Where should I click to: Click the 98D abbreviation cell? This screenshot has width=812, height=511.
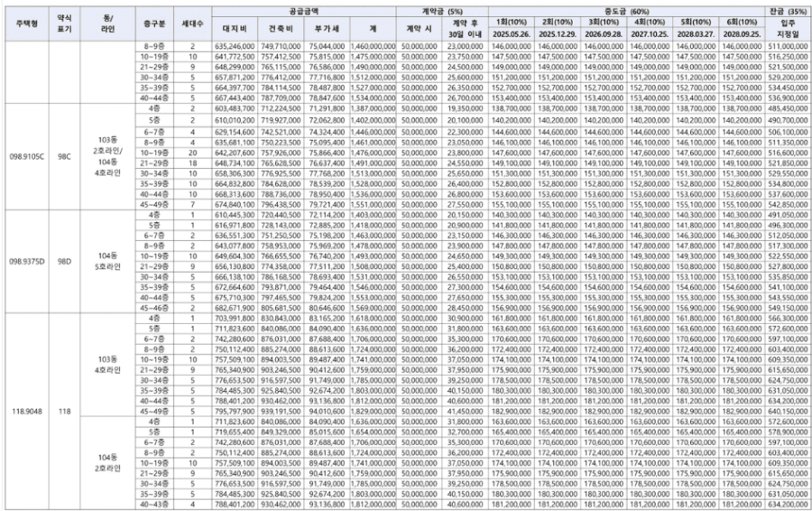[65, 261]
